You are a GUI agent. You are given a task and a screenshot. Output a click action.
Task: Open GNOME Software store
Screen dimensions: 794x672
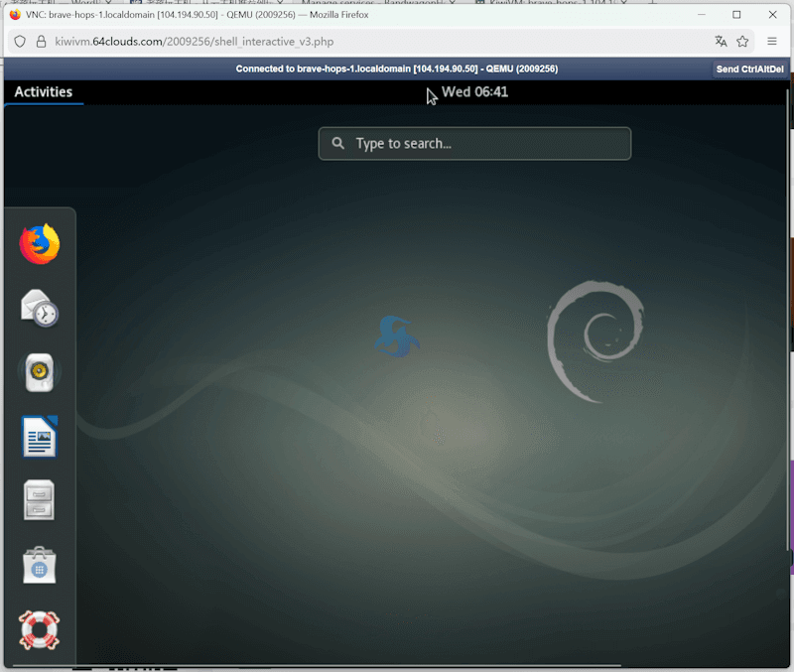tap(40, 565)
